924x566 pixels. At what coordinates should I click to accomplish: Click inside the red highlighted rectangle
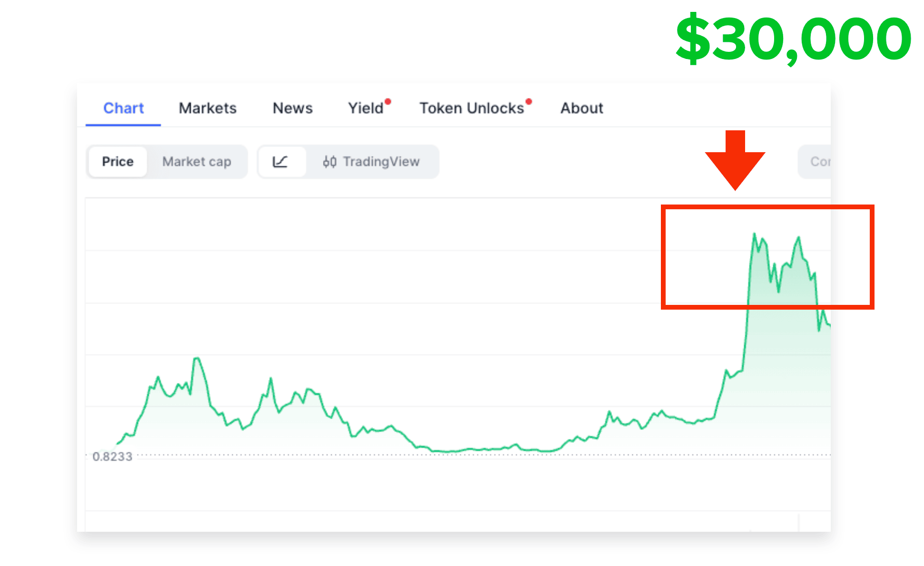(767, 257)
